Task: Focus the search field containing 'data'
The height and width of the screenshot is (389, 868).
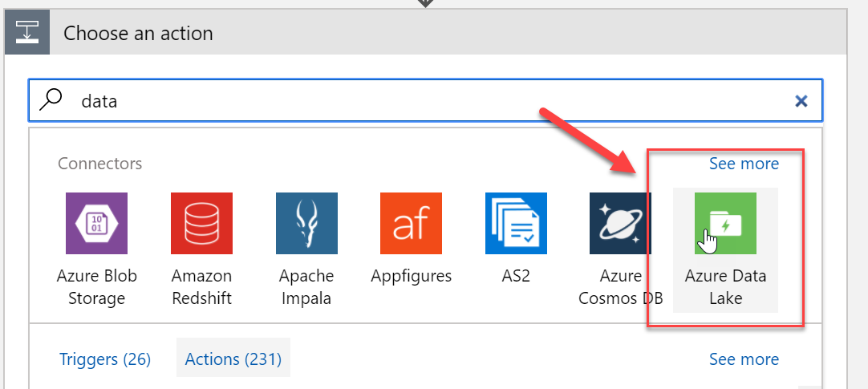Action: (425, 101)
